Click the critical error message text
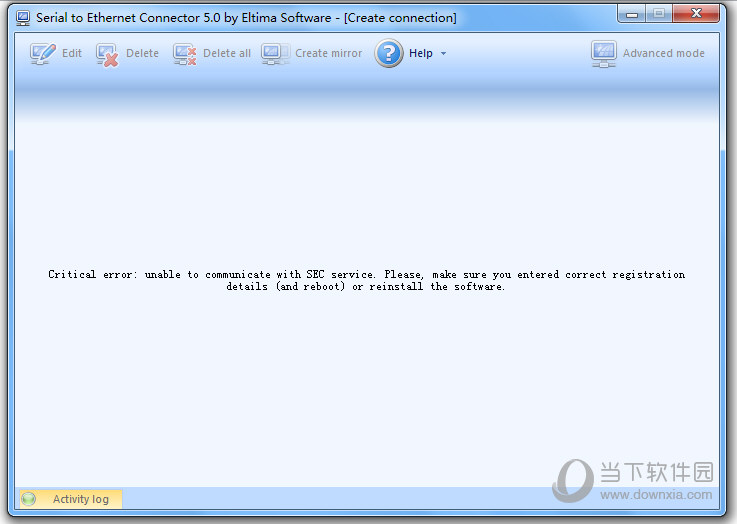This screenshot has width=737, height=524. 367,281
